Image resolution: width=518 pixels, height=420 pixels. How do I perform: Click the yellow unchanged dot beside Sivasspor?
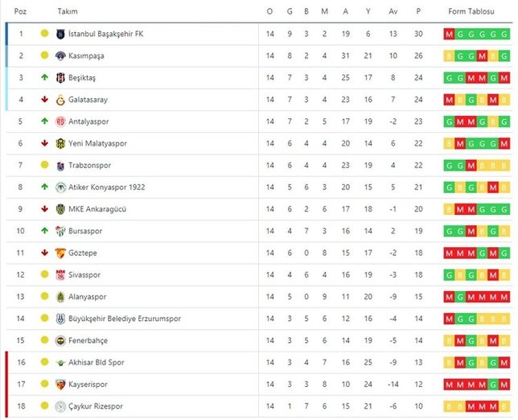coord(44,275)
